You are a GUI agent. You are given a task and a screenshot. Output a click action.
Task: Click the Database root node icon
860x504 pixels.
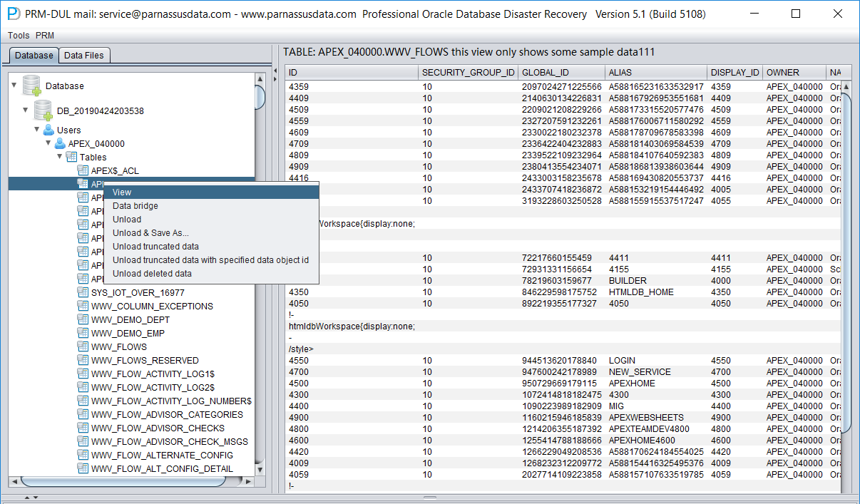coord(31,86)
